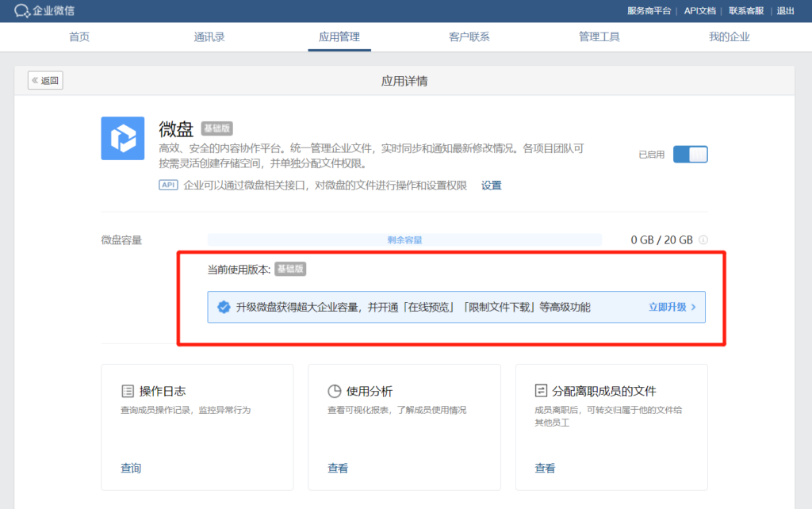Click 退出 to log out
Screen dimensions: 812x509
pyautogui.click(x=786, y=11)
